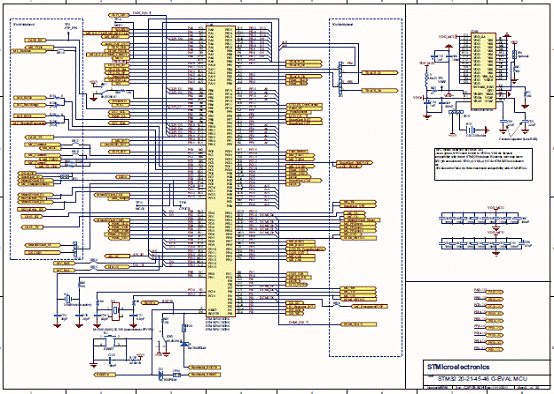Screen dimensions: 554x394
Task: Select the four-pin oscillator package near the ground symbol
Action: pos(109,342)
